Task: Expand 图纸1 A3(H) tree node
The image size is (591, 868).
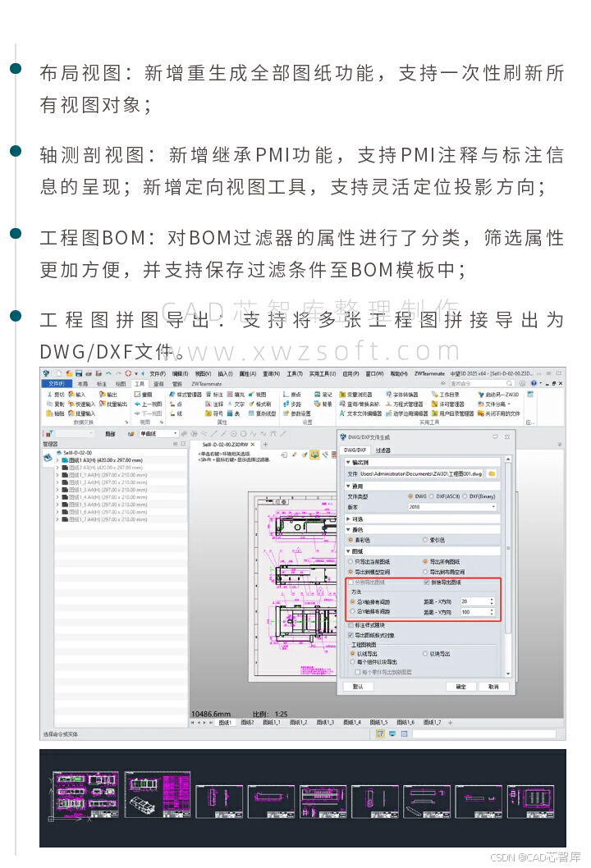Action: (57, 460)
